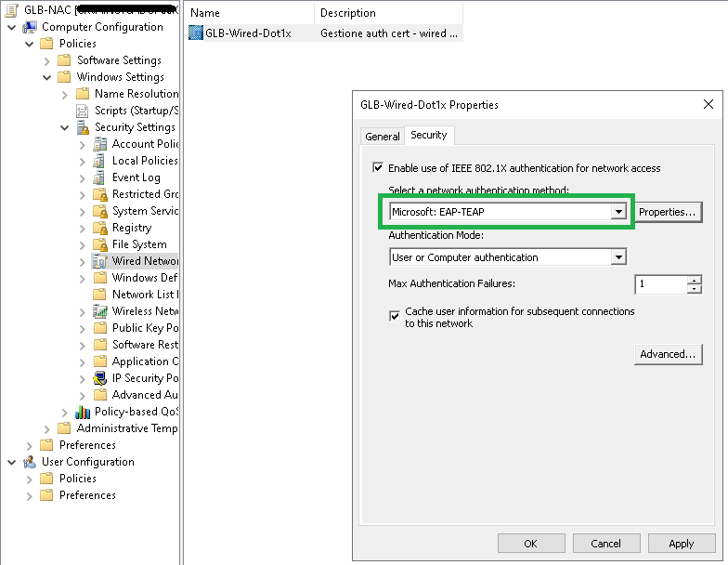Increase Max Authentication Failures value
Viewport: 728px width, 565px height.
[695, 281]
